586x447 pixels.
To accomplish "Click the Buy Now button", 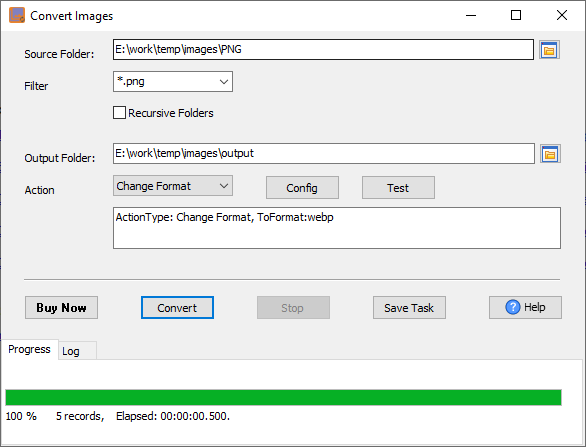I will [61, 308].
